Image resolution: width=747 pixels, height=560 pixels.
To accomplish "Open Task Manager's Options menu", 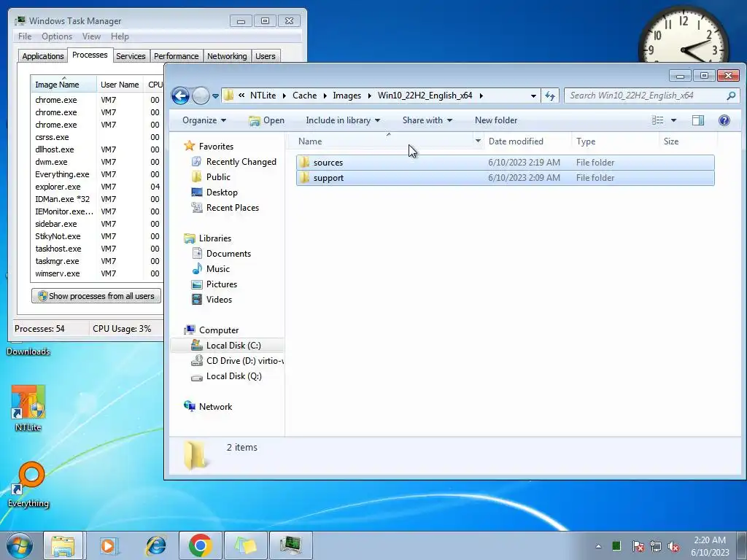I will [x=57, y=36].
